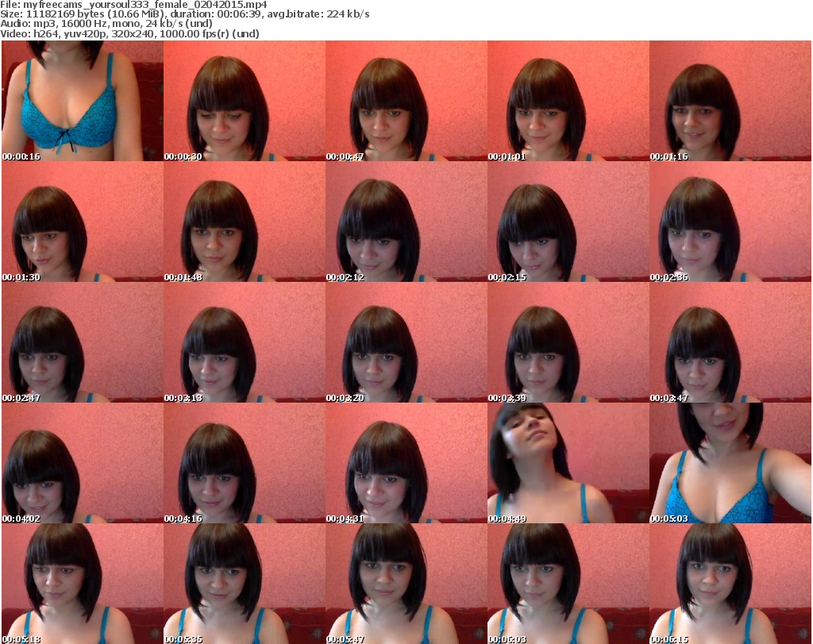The width and height of the screenshot is (813, 644).
Task: Select the frame stamped 00:00:30
Action: (245, 101)
